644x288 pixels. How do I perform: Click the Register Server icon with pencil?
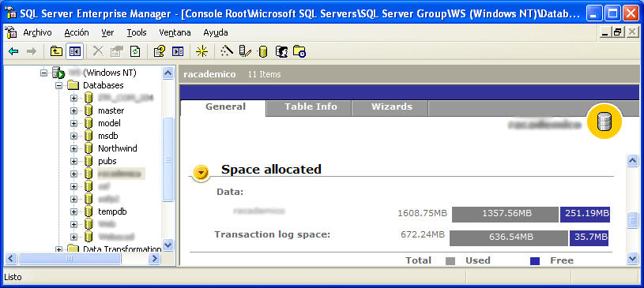pos(245,50)
